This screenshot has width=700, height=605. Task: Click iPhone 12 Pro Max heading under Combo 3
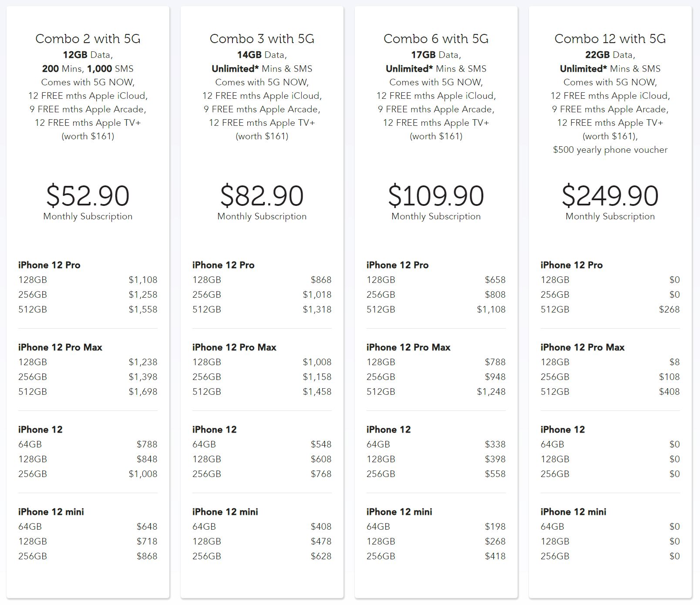234,347
